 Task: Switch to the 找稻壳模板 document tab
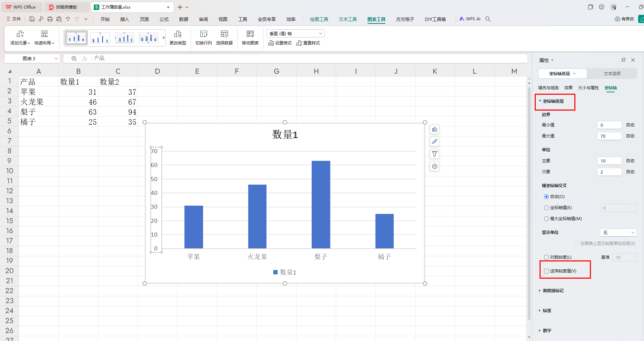[x=67, y=7]
